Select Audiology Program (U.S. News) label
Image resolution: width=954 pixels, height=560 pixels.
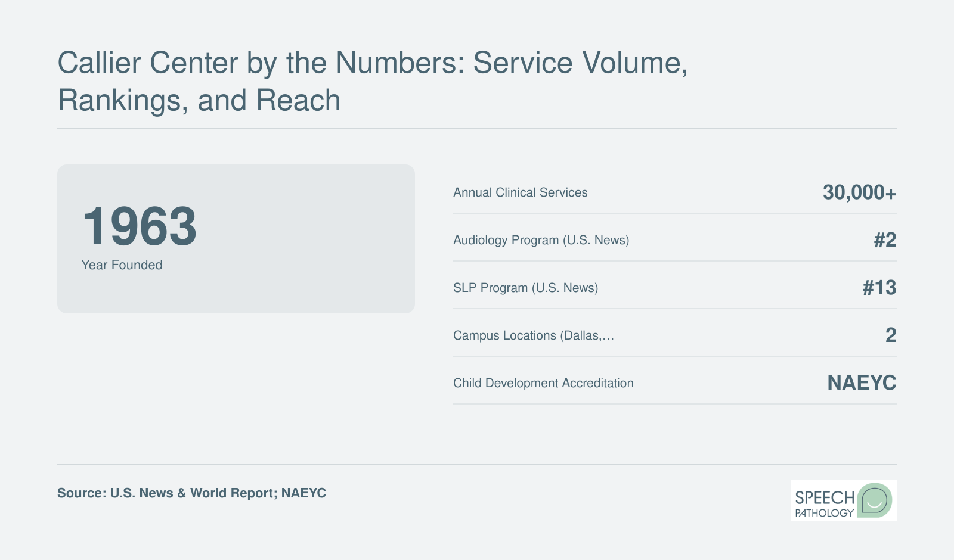541,240
